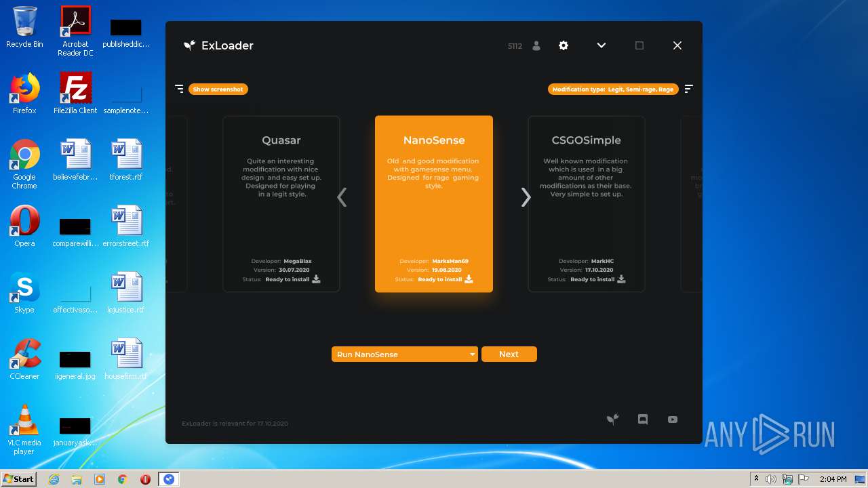
Task: Open Opera desktop shortcut
Action: pyautogui.click(x=24, y=226)
